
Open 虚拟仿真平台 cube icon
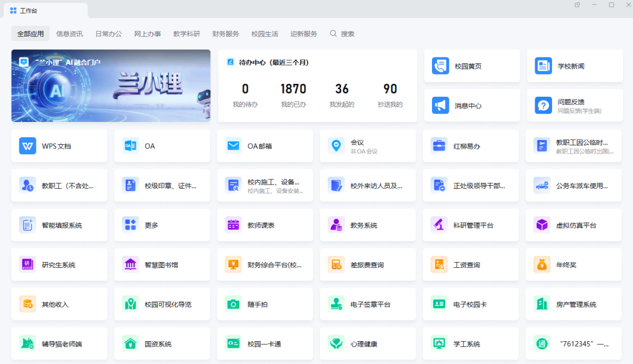(x=542, y=224)
